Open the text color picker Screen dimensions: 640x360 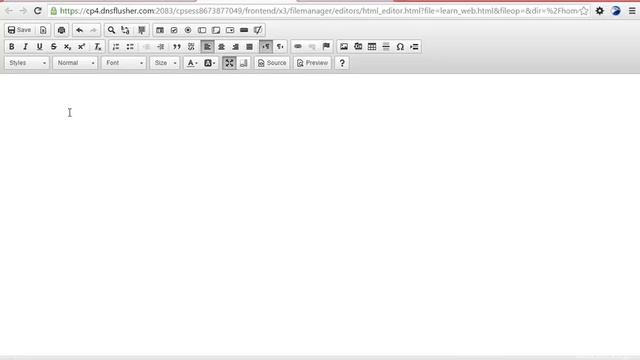192,63
